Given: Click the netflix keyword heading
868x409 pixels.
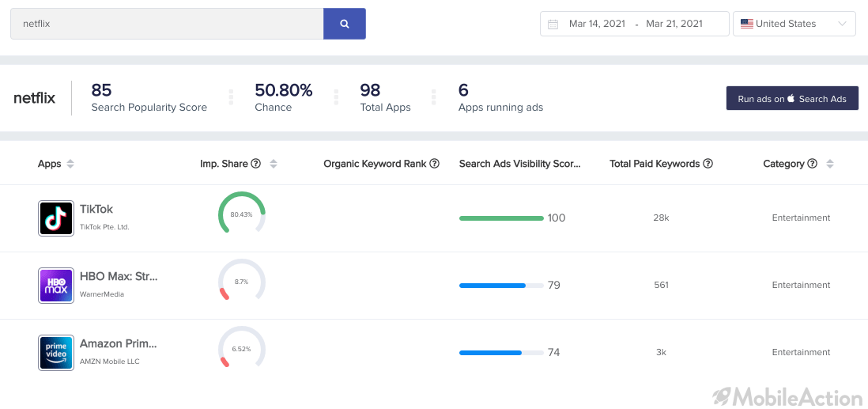Looking at the screenshot, I should (34, 98).
